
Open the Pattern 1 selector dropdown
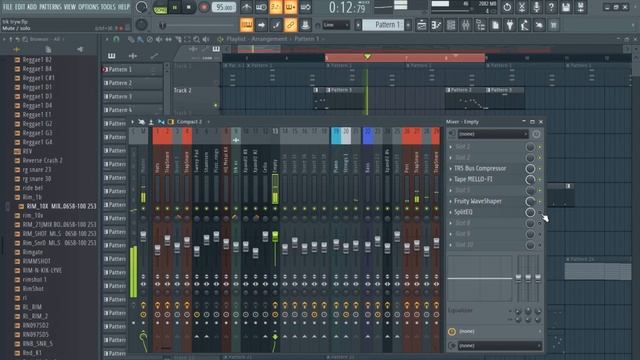point(383,25)
